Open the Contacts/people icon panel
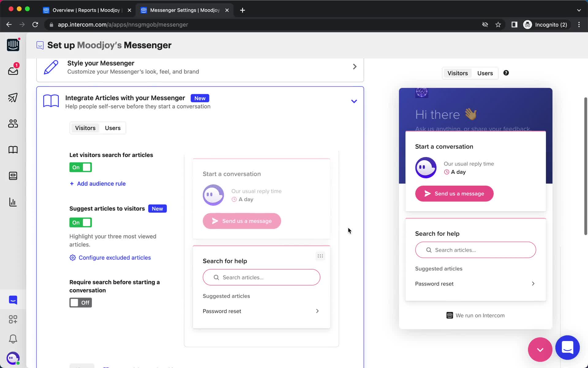This screenshot has width=588, height=368. (x=13, y=124)
